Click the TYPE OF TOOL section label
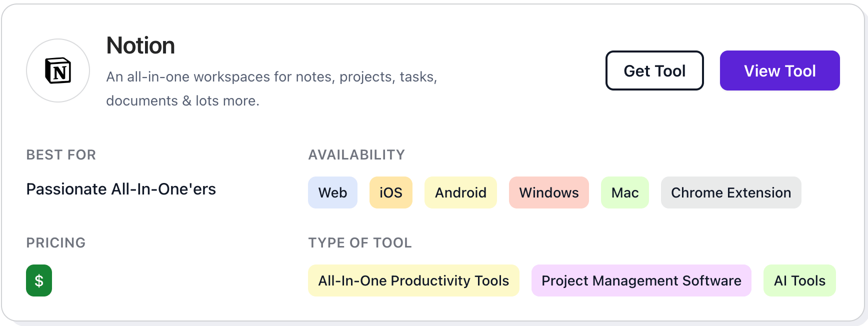Image resolution: width=868 pixels, height=326 pixels. [360, 243]
